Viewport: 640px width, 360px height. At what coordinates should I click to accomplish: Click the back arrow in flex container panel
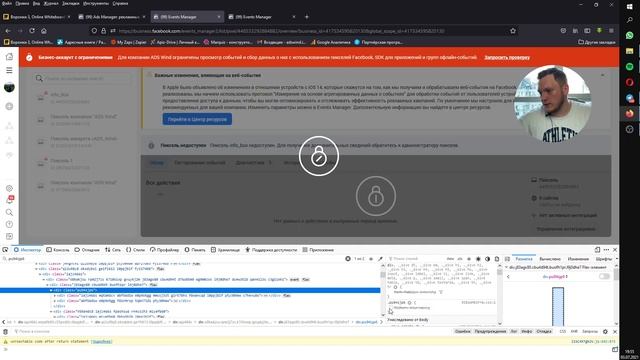pyautogui.click(x=508, y=276)
